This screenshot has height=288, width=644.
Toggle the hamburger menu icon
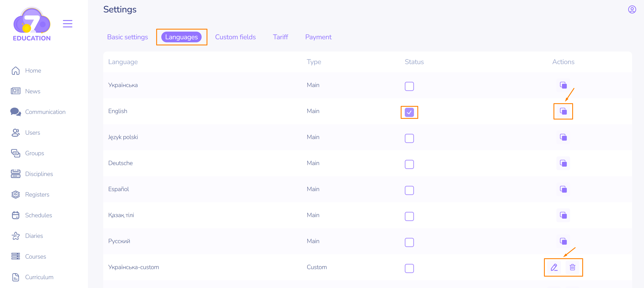[x=68, y=24]
